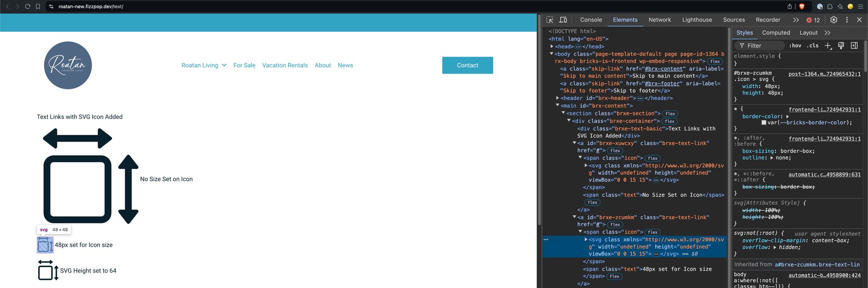Image resolution: width=868 pixels, height=288 pixels.
Task: Toggle the flex badge on div brxe-container
Action: (670, 121)
